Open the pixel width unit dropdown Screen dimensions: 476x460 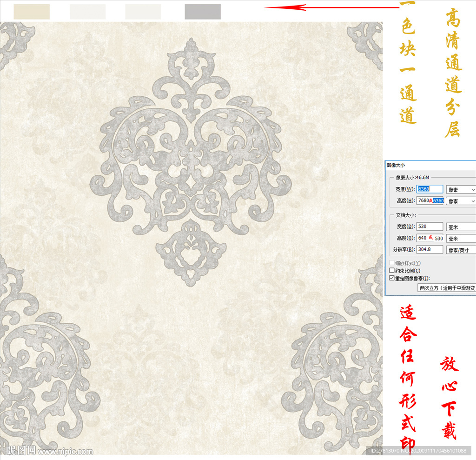[461, 190]
